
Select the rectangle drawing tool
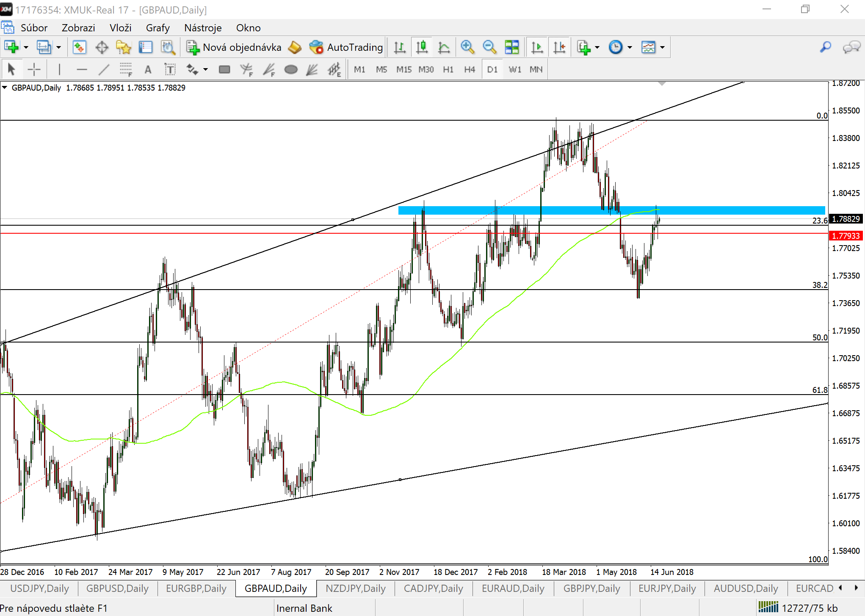click(224, 69)
